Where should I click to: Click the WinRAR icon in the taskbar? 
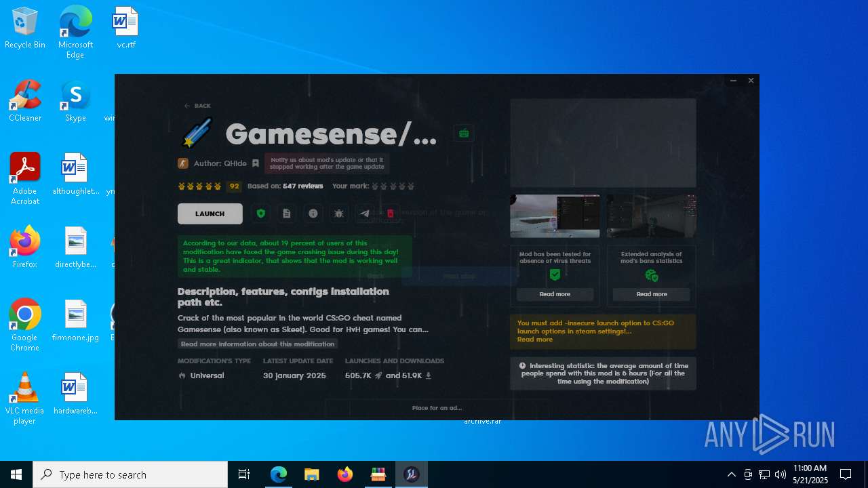click(x=378, y=474)
